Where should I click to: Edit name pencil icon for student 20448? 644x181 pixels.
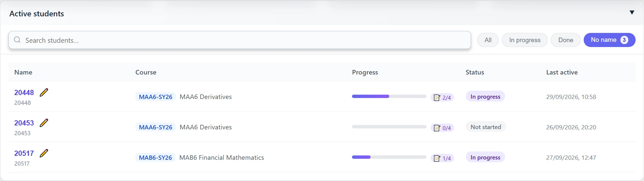[x=44, y=92]
